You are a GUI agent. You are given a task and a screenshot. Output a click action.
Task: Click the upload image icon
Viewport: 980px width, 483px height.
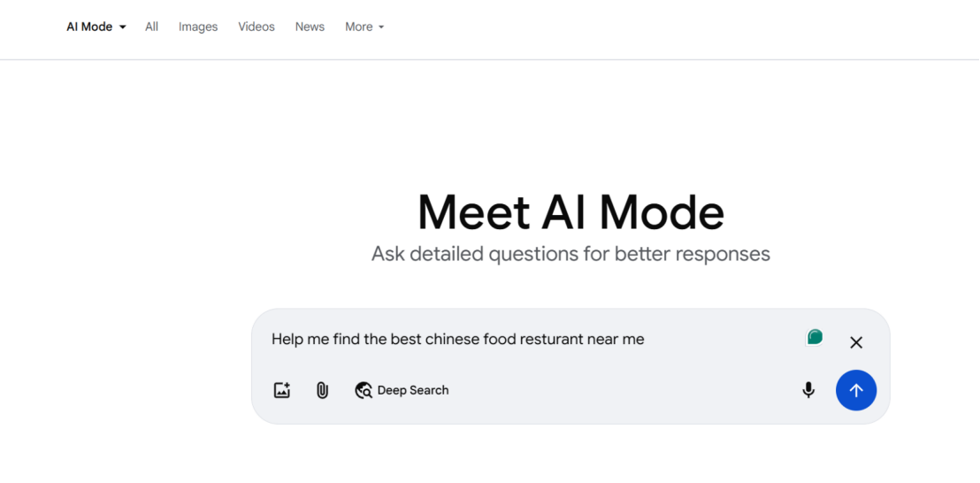pos(282,390)
